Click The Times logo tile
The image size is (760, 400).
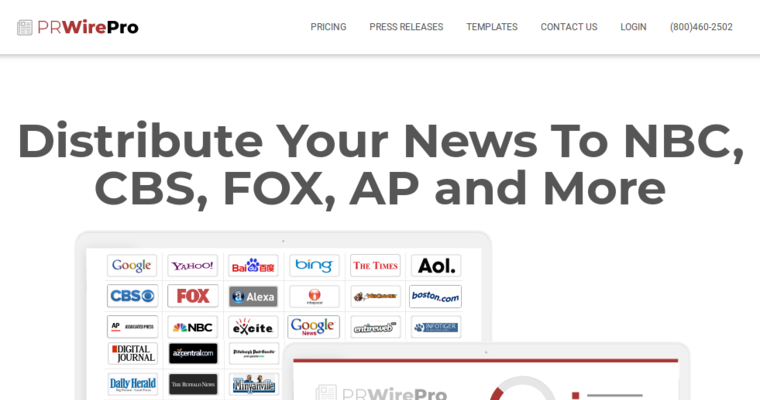click(376, 266)
